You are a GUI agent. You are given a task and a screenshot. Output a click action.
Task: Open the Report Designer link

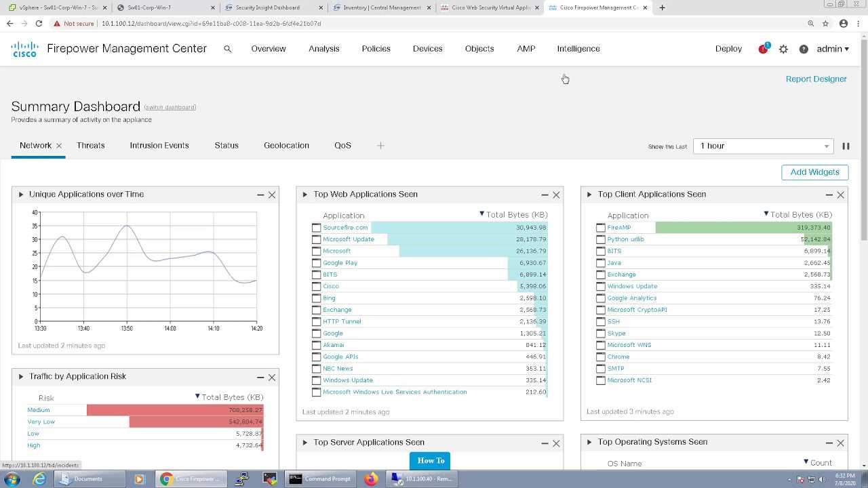(x=816, y=79)
